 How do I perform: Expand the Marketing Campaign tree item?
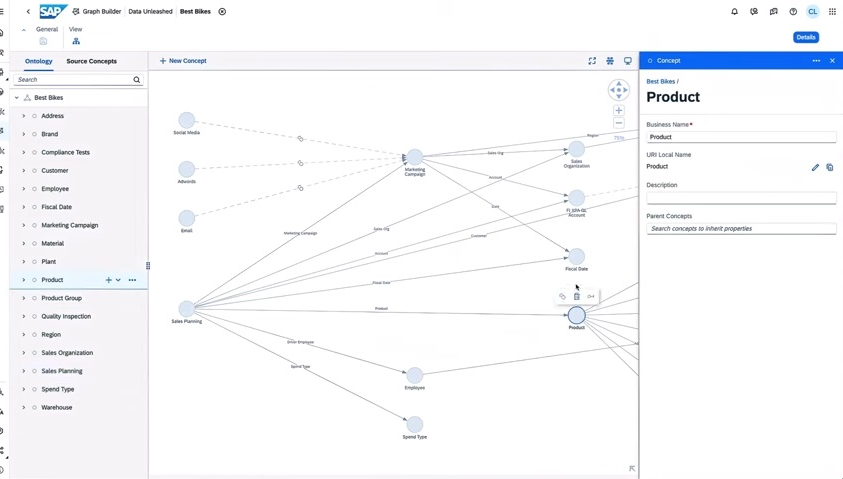(24, 225)
